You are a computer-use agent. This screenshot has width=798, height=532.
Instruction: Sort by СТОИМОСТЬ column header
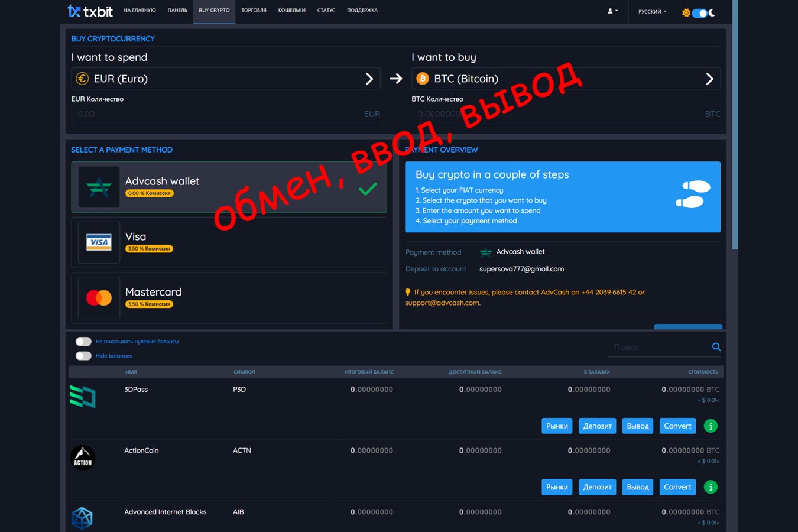click(703, 372)
